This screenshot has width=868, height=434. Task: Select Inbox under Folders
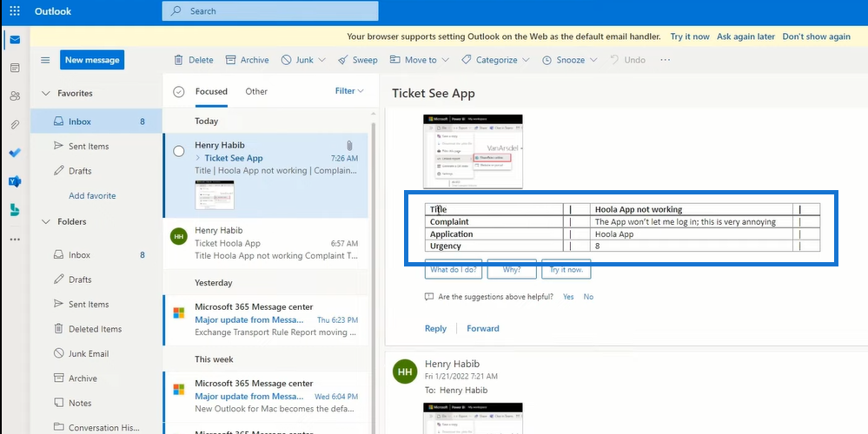96,255
